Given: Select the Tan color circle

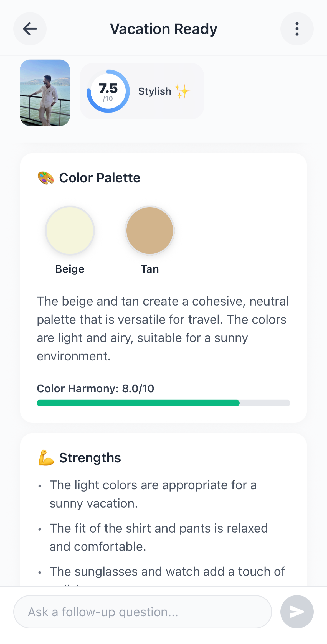Looking at the screenshot, I should coord(150,231).
